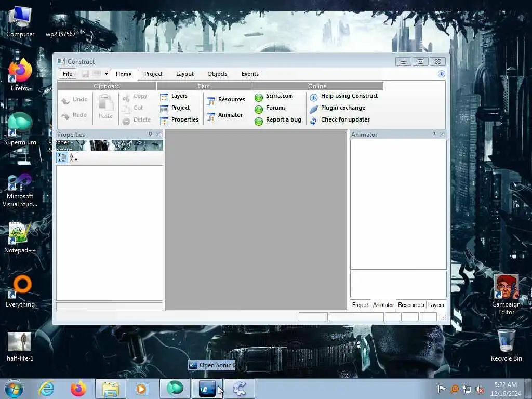Select the Microsoft Visual Studio shortcut
Screen dimensions: 532x399
click(20, 190)
